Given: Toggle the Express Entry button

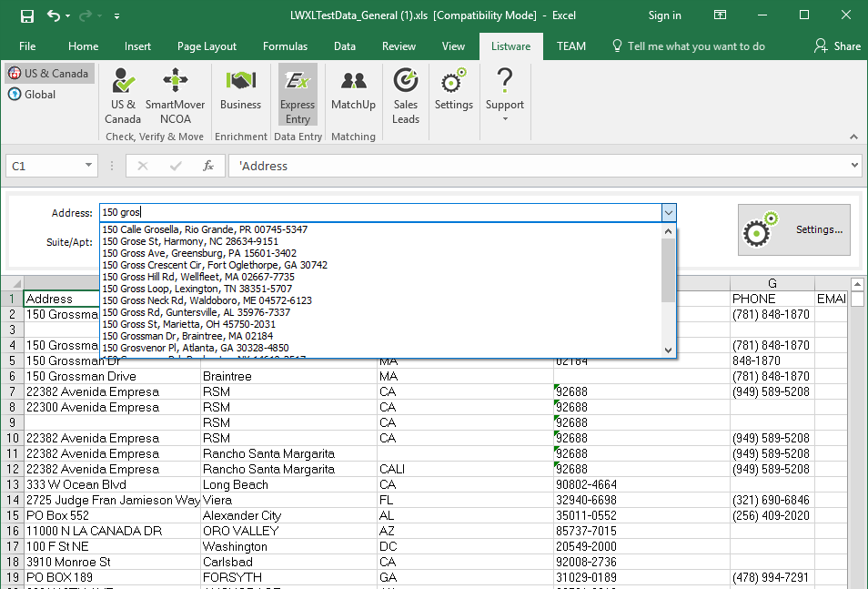Looking at the screenshot, I should pos(298,96).
